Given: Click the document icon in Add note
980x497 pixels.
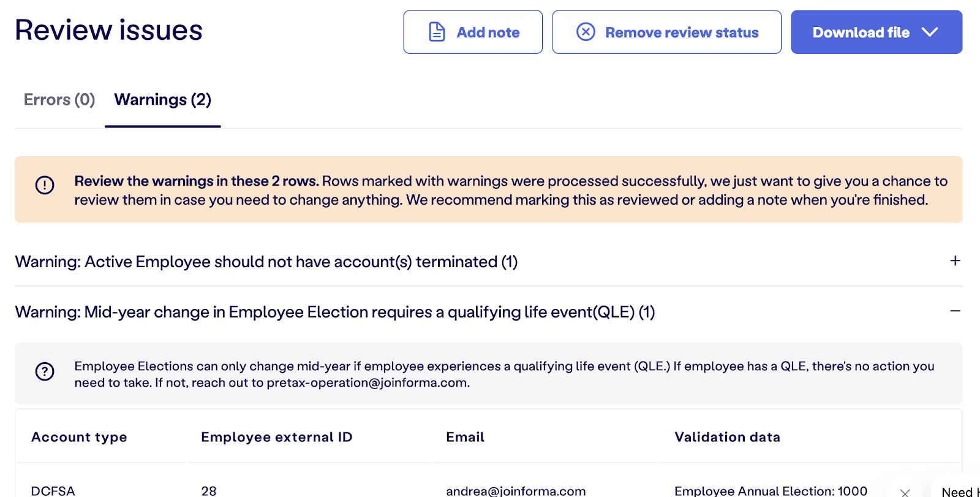Looking at the screenshot, I should click(437, 32).
